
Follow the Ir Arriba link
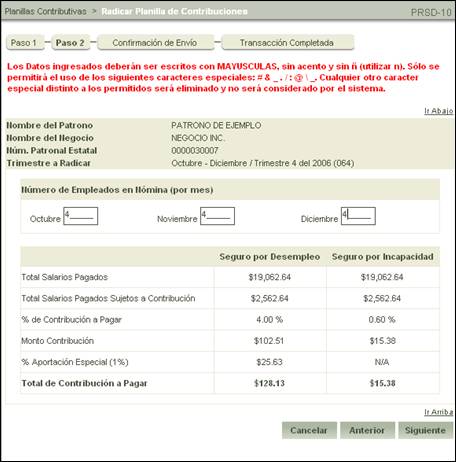coord(438,412)
